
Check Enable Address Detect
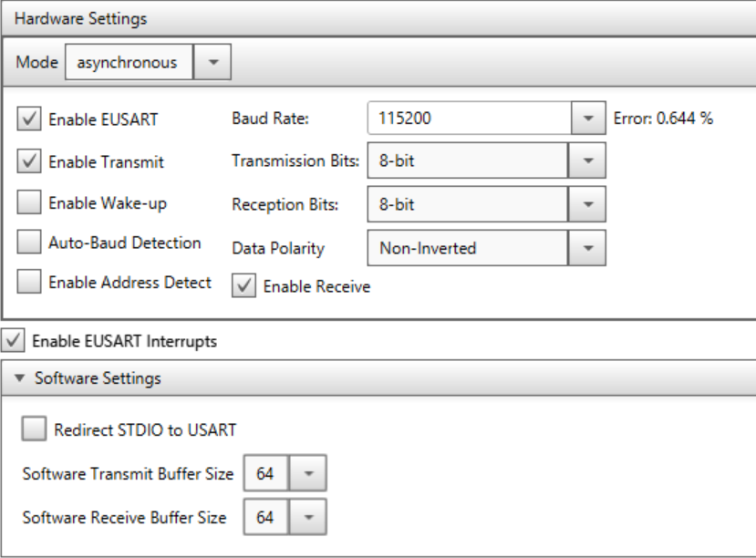(29, 282)
